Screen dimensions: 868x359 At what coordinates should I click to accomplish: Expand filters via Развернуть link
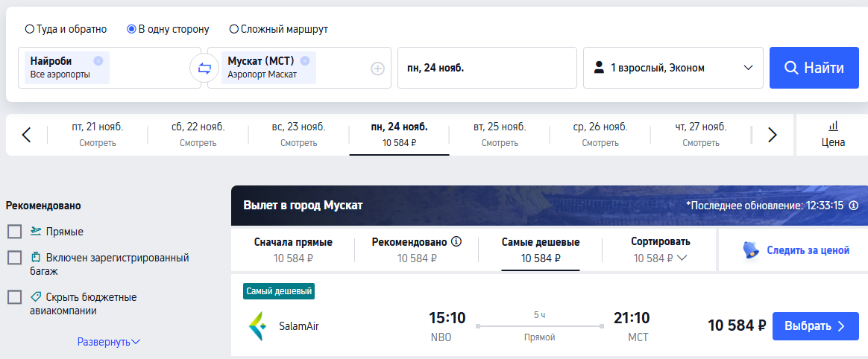point(109,342)
